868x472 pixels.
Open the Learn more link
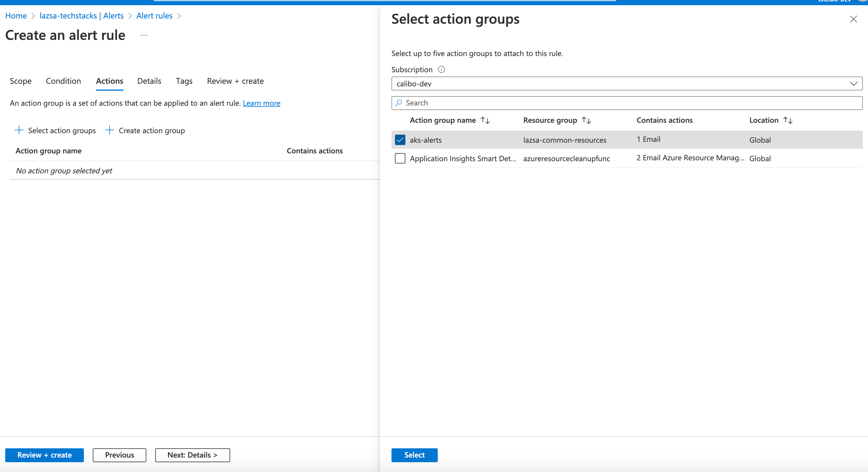tap(261, 103)
